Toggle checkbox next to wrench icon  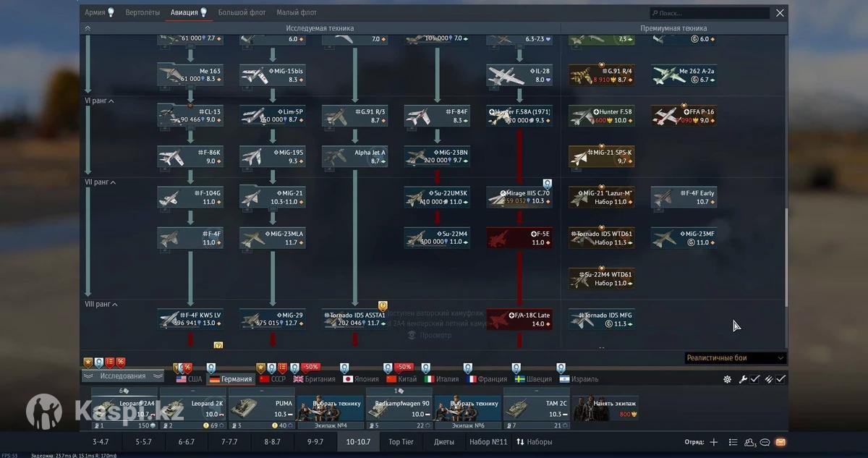point(754,379)
